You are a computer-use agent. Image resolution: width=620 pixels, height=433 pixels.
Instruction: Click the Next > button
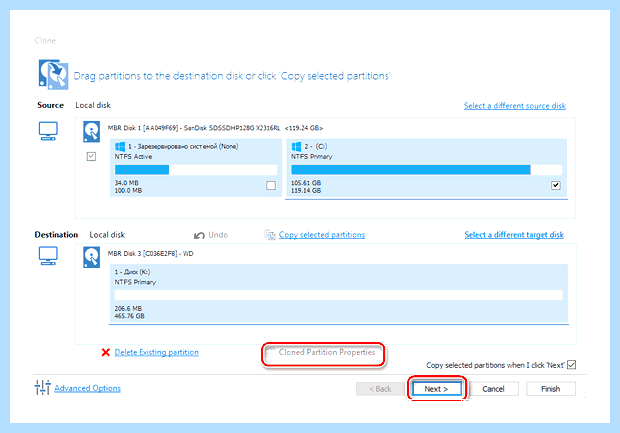[x=437, y=389]
